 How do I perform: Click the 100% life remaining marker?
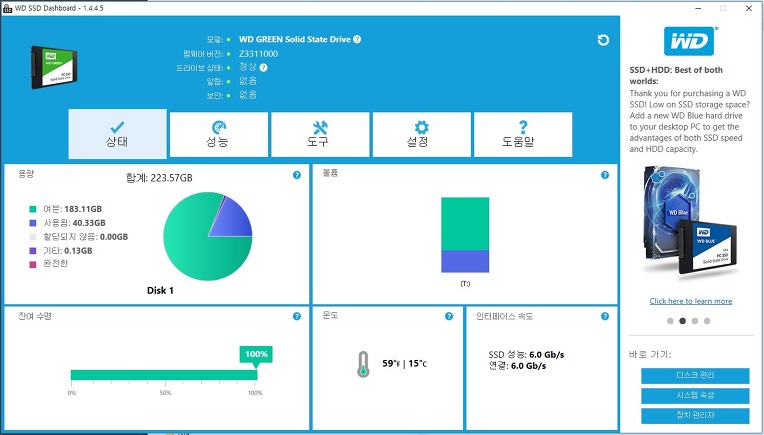256,355
